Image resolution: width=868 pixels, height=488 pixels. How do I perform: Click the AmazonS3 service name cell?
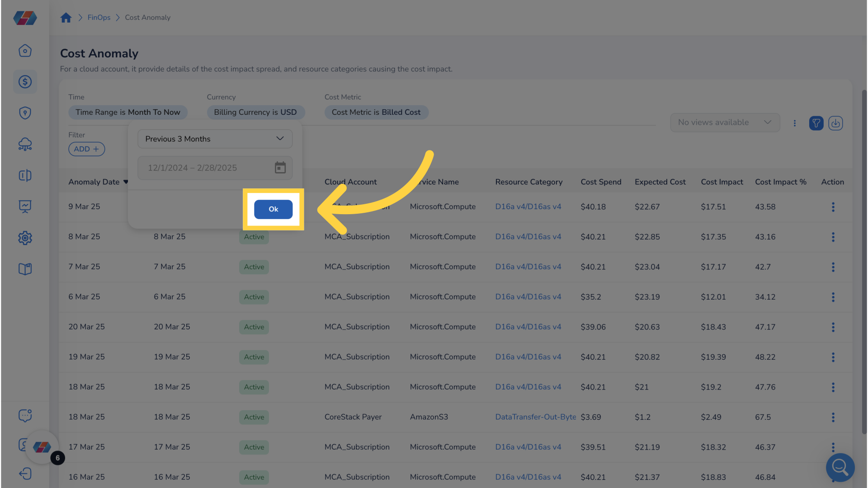[x=429, y=417]
